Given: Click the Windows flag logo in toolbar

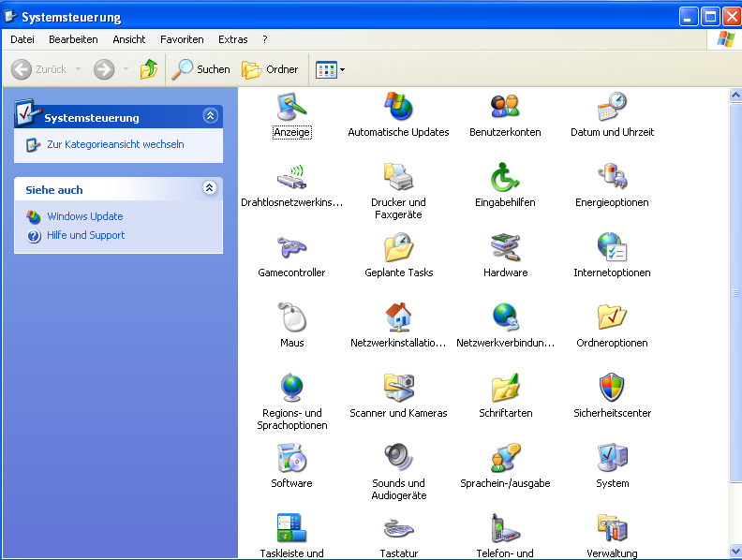Looking at the screenshot, I should tap(725, 39).
